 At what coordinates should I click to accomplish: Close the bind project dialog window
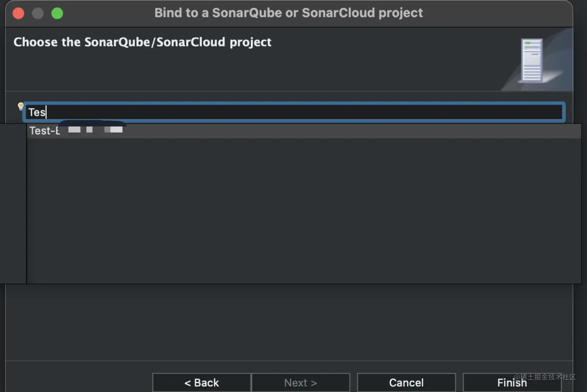click(x=18, y=14)
